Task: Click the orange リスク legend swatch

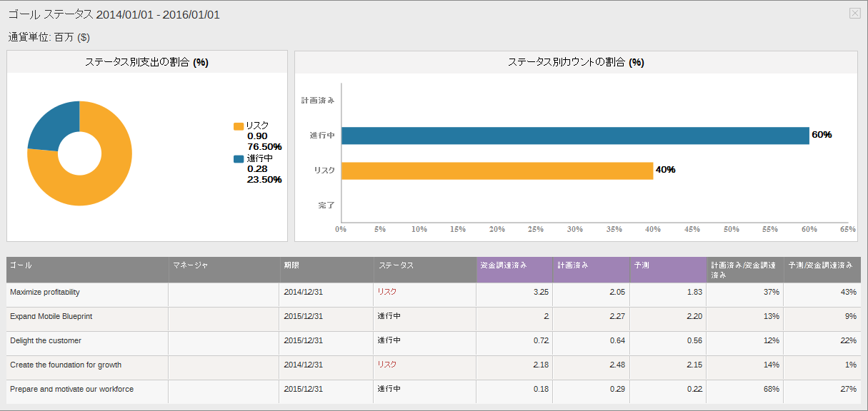Action: point(239,126)
